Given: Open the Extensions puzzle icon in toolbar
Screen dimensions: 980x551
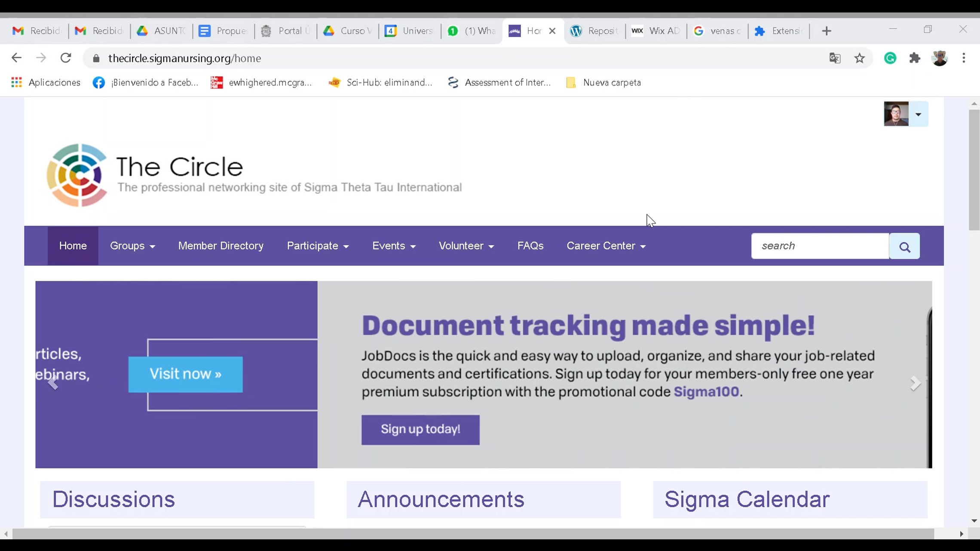Looking at the screenshot, I should pos(915,58).
